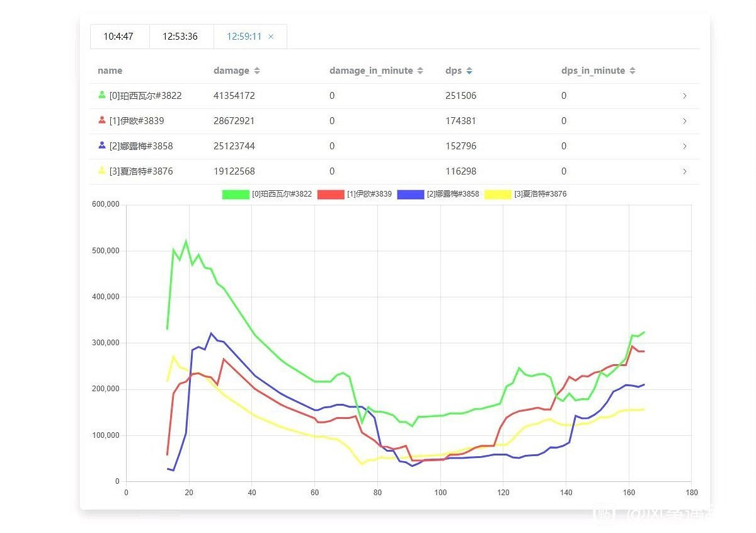Image resolution: width=756 pixels, height=533 pixels.
Task: Click the name column header
Action: [110, 71]
